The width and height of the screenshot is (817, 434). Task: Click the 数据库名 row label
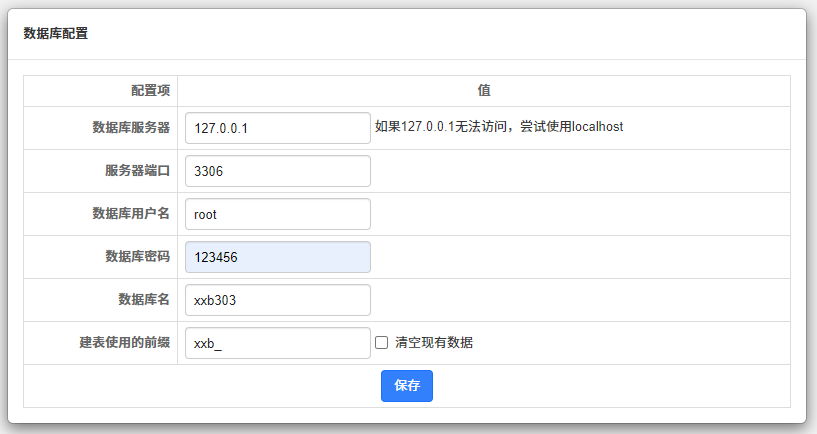click(144, 300)
